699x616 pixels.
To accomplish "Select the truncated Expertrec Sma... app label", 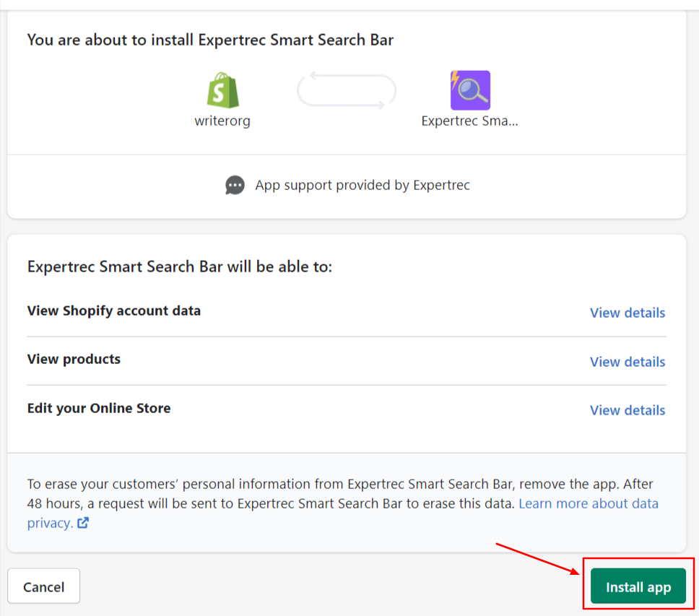I will (x=470, y=121).
